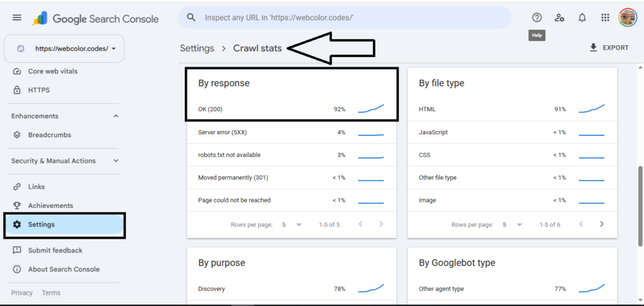Open the CSS file type row
644x306 pixels.
point(512,155)
